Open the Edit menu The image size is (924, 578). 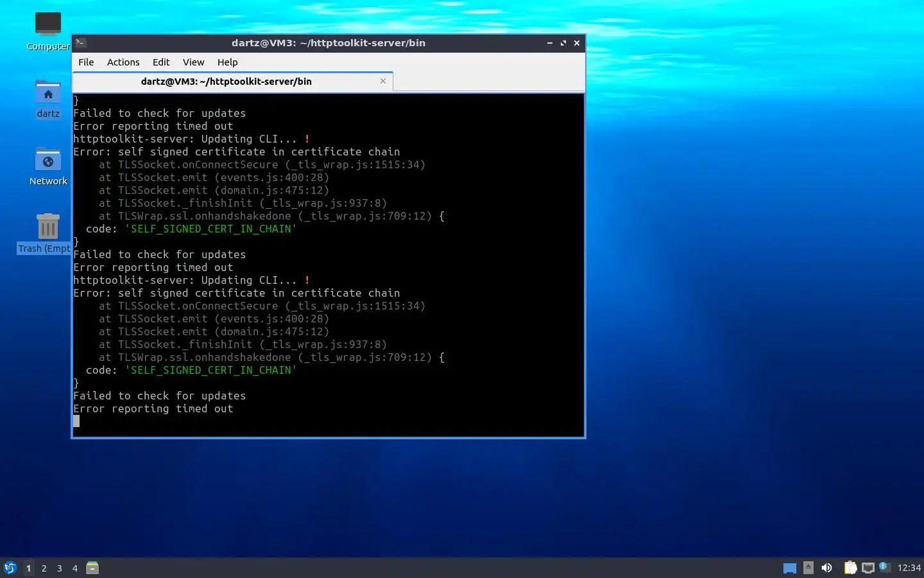click(161, 62)
